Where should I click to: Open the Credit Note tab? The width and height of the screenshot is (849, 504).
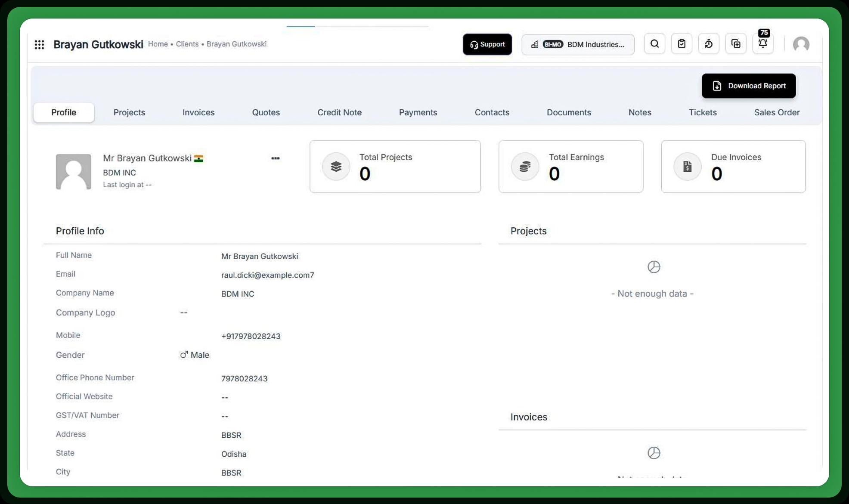(339, 112)
